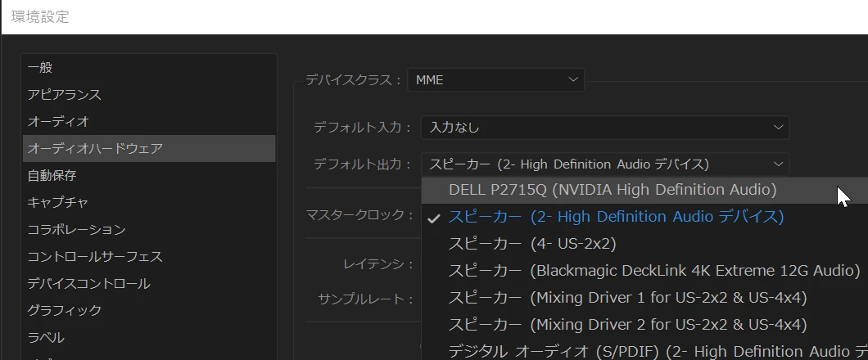
Task: Choose スピーカー (Mixing Driver 2 for US-2x2 & US-4x4)
Action: (644, 325)
